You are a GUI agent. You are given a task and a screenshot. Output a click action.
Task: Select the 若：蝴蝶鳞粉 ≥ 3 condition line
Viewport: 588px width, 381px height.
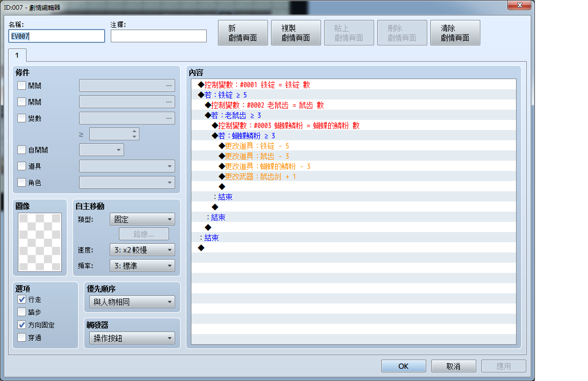pos(354,136)
